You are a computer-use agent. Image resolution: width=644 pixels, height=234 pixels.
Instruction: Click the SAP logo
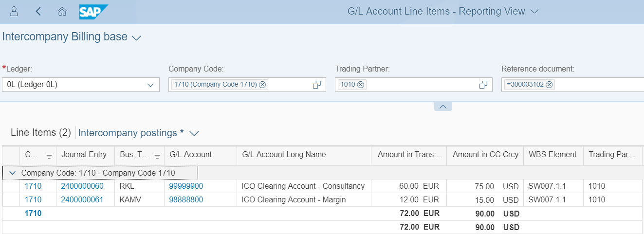[93, 12]
